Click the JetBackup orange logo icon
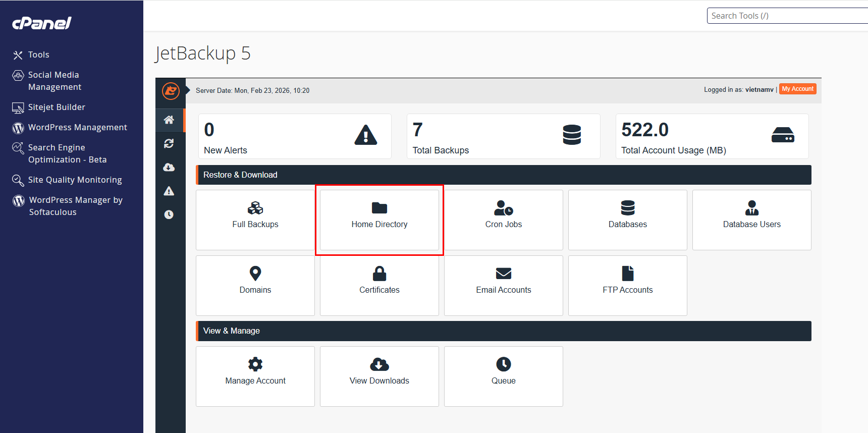Image resolution: width=868 pixels, height=433 pixels. click(x=171, y=91)
